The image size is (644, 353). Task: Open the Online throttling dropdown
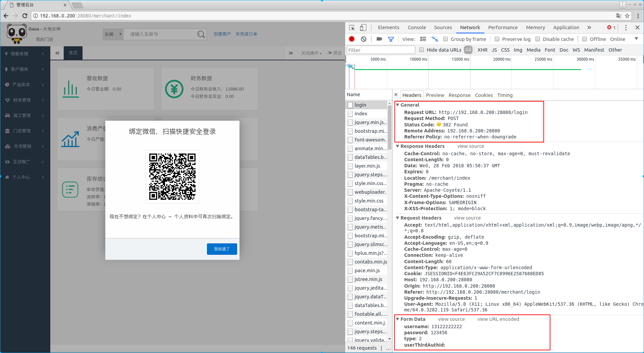click(x=624, y=39)
